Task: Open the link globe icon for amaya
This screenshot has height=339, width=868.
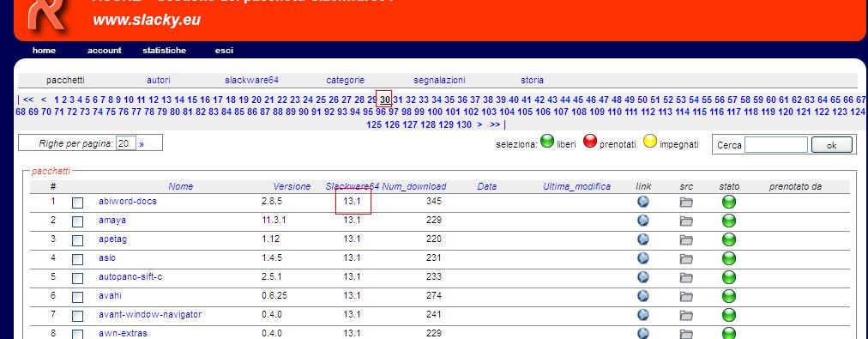Action: (x=642, y=221)
